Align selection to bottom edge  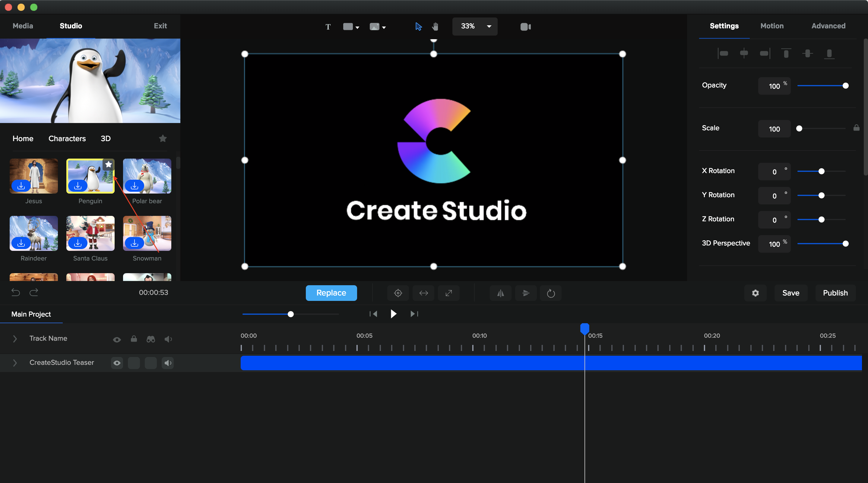point(829,53)
